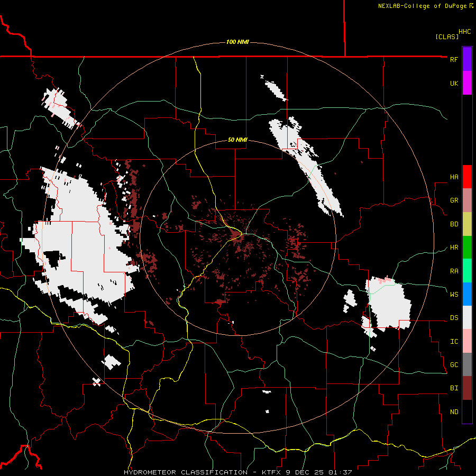
Task: Click the IC legend label
Action: (x=454, y=342)
